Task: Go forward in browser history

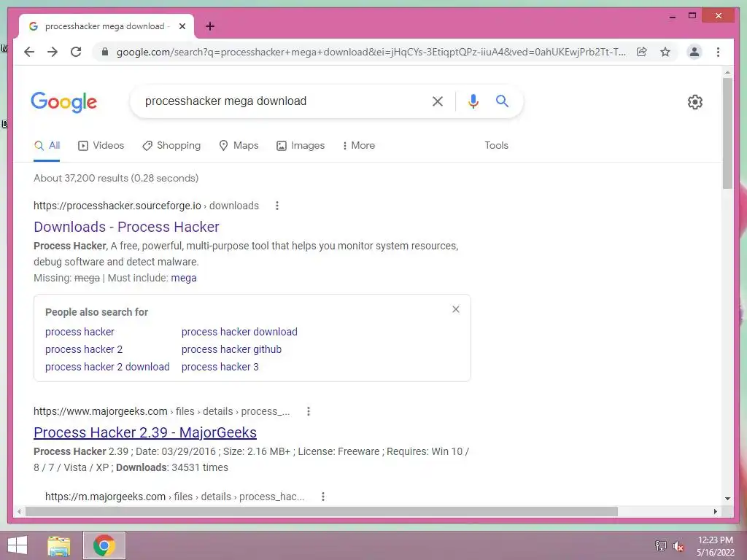Action: [53, 52]
